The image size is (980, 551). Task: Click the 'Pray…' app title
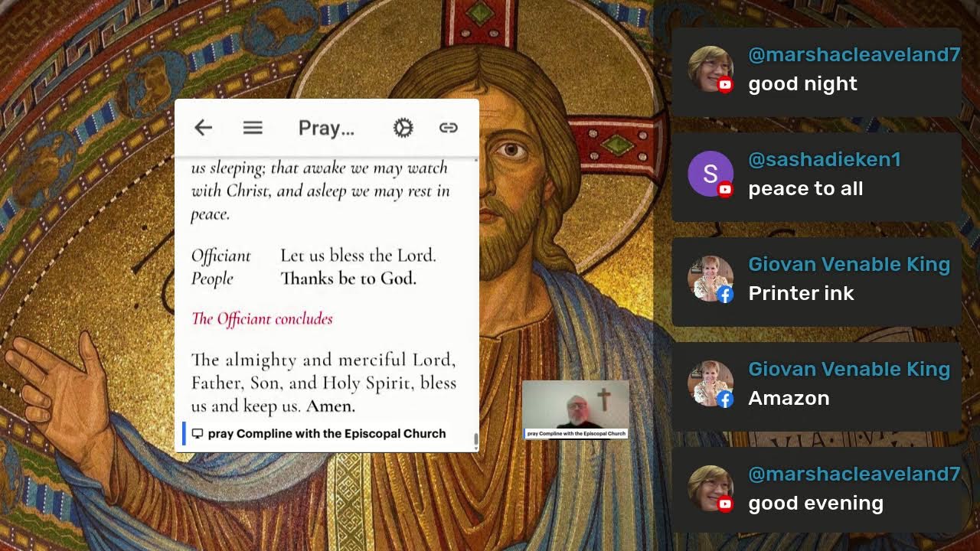326,128
